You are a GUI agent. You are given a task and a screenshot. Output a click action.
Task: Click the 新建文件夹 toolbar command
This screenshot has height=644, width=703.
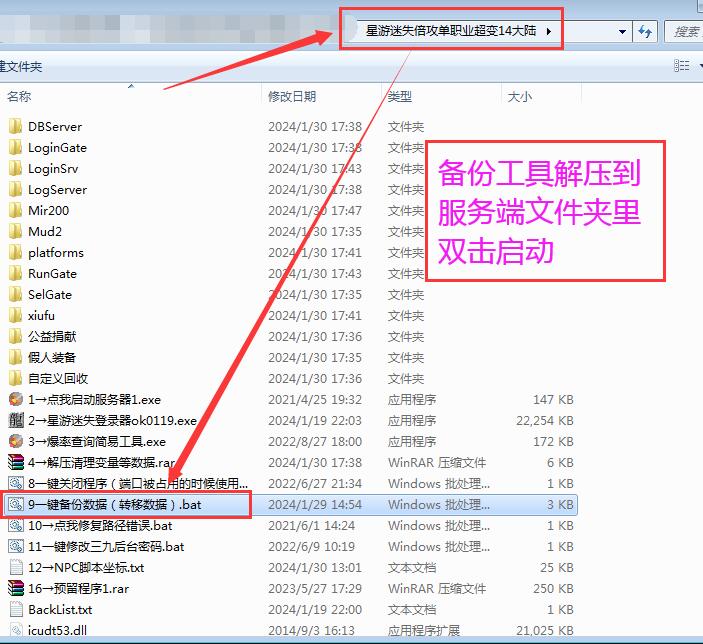[x=20, y=67]
